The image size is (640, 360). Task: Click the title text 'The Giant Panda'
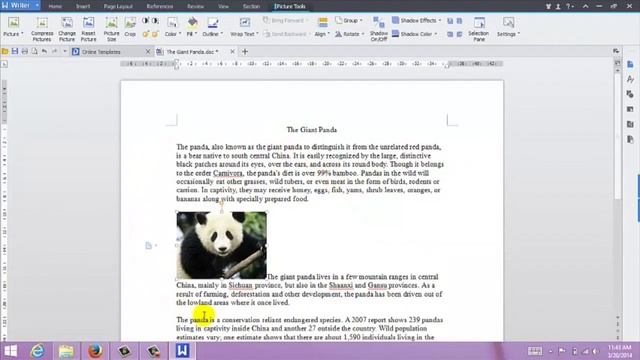[x=312, y=130]
